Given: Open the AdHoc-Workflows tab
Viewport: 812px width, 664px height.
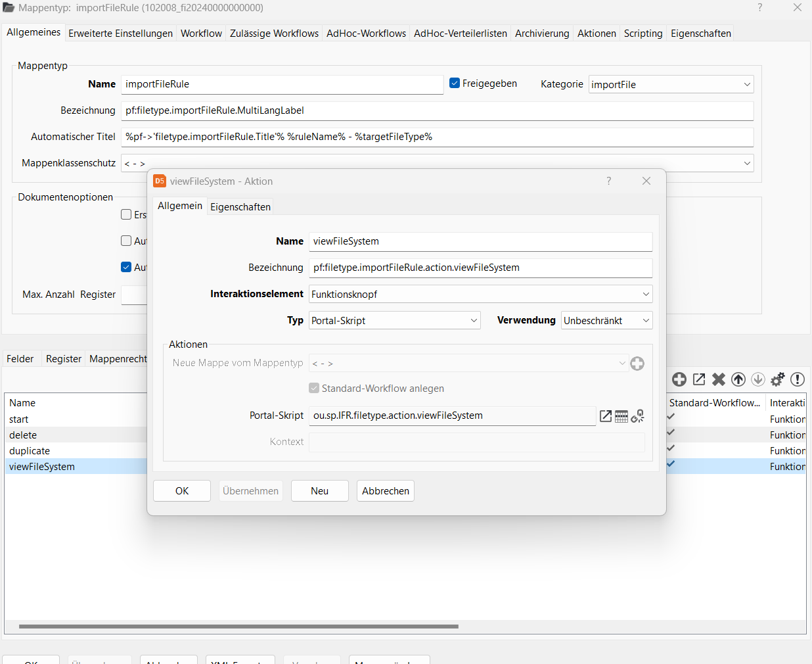Looking at the screenshot, I should (x=366, y=34).
